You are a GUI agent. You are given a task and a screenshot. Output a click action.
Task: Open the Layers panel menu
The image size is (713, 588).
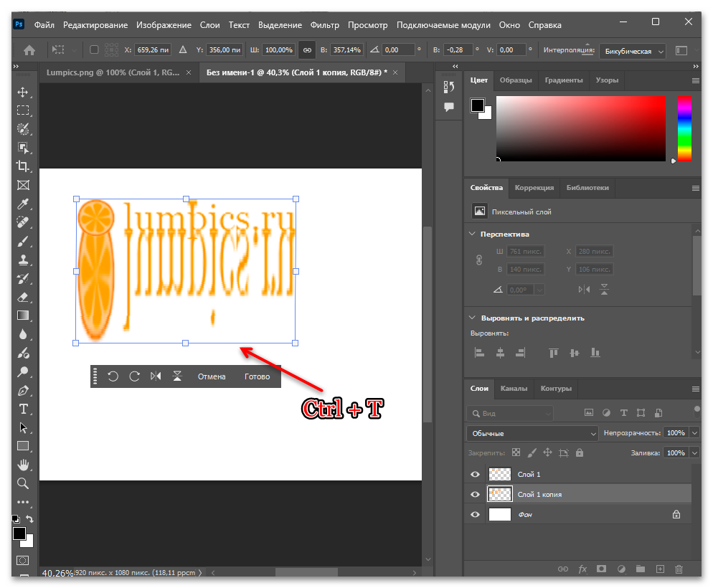(x=695, y=389)
